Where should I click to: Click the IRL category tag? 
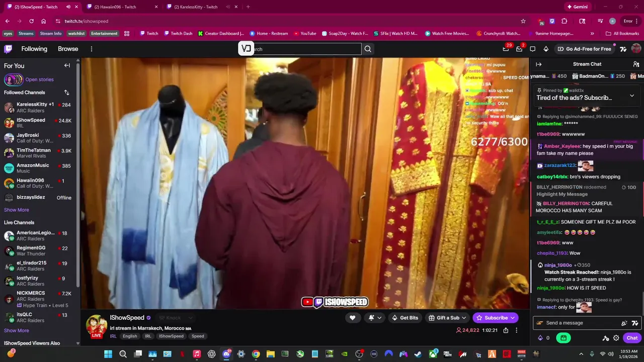(113, 336)
